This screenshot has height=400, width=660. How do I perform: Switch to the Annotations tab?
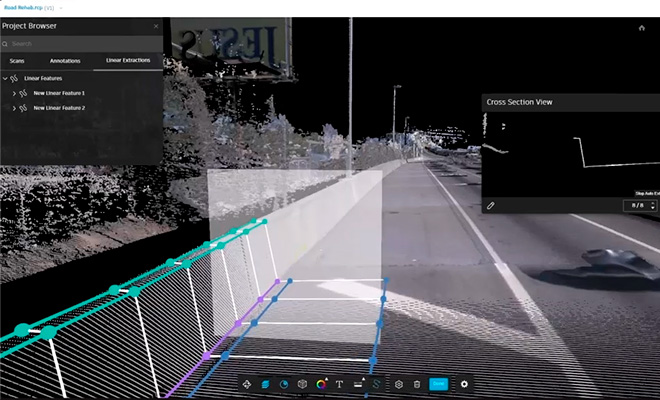coord(65,61)
